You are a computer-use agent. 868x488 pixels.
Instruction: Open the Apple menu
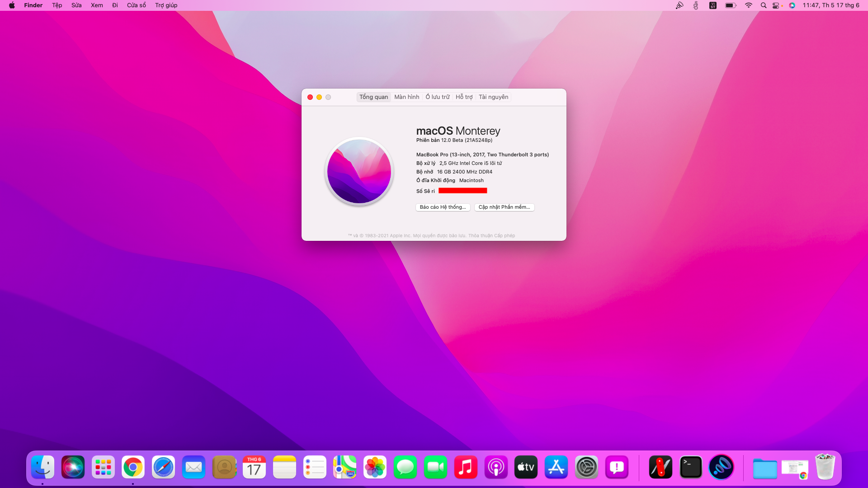[12, 5]
